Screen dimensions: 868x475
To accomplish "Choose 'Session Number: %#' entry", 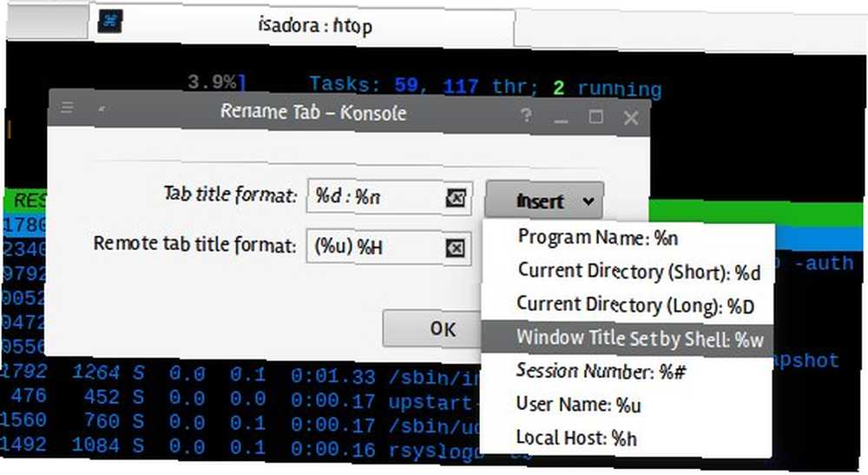I will click(628, 371).
